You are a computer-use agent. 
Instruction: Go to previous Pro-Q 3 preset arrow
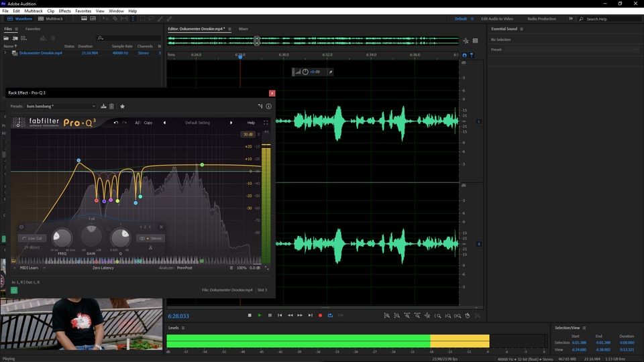click(165, 123)
